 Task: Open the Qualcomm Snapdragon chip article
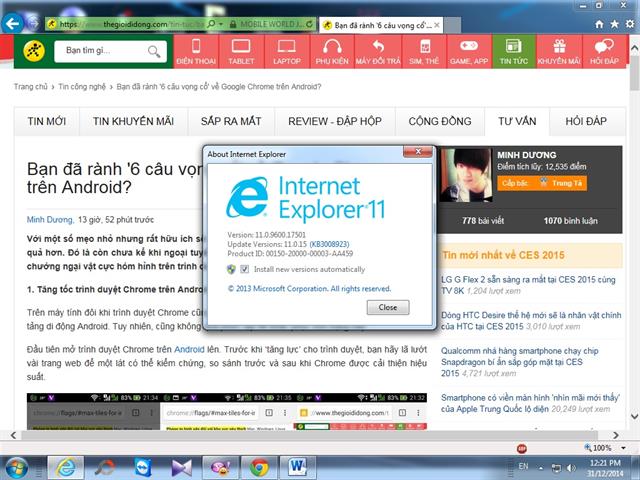pyautogui.click(x=520, y=362)
